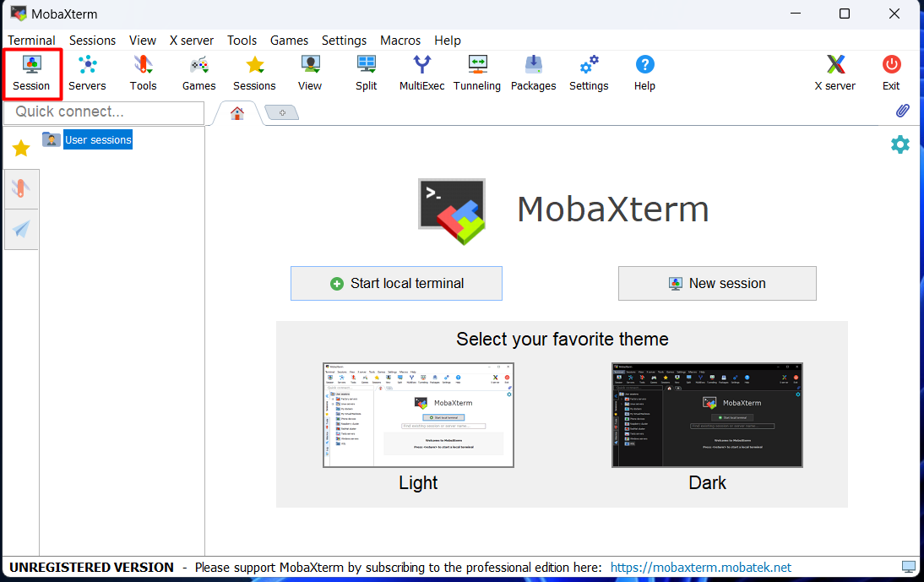Viewport: 924px width, 582px height.
Task: Open the Games menu in menu bar
Action: tap(290, 40)
